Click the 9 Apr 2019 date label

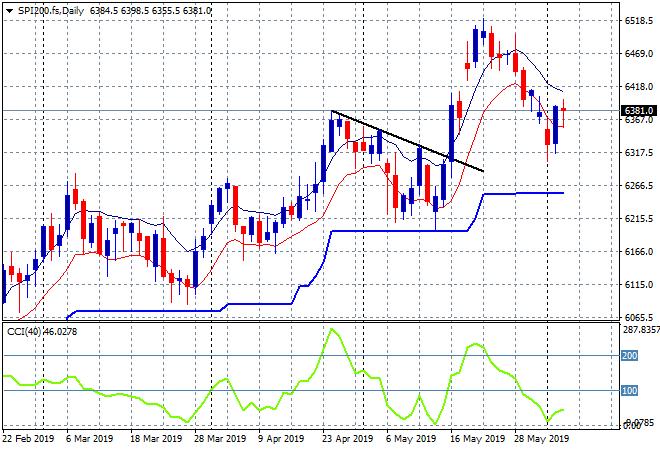281,439
